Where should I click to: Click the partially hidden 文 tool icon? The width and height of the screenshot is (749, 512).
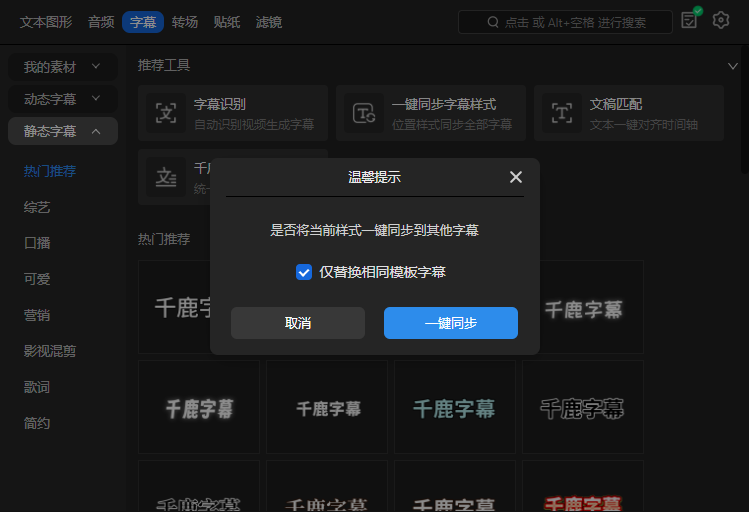(x=166, y=177)
